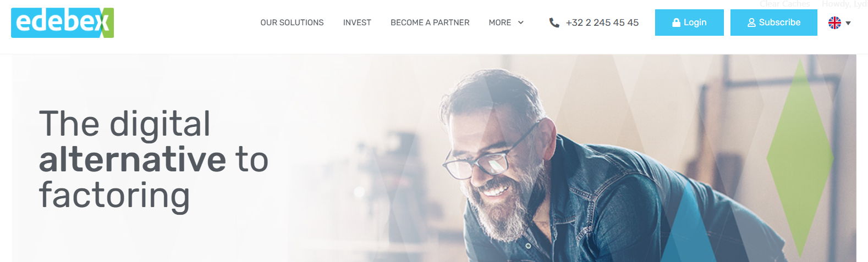Screen dimensions: 868x262
Task: Select the UK flag language icon
Action: tap(834, 23)
